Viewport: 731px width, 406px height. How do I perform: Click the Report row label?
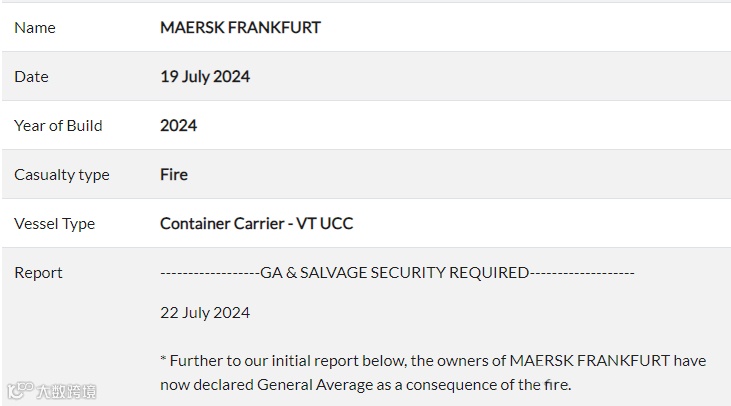click(x=38, y=273)
